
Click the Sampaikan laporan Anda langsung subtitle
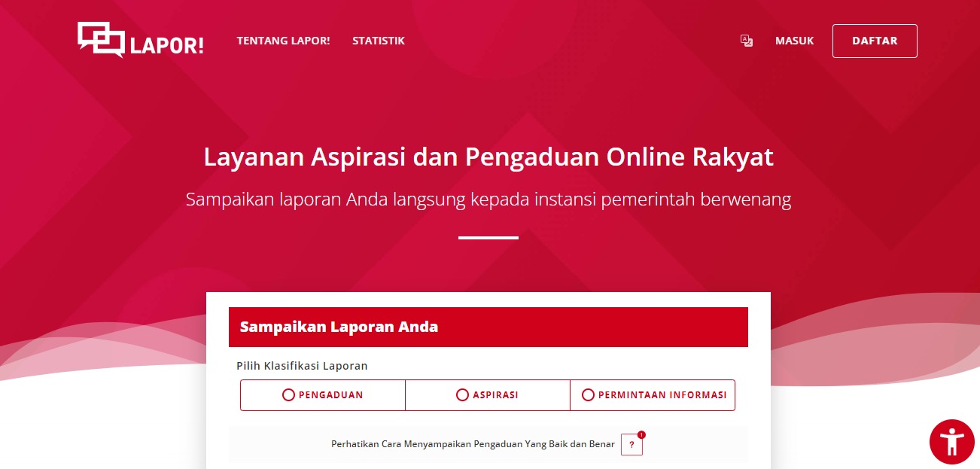[x=488, y=199]
